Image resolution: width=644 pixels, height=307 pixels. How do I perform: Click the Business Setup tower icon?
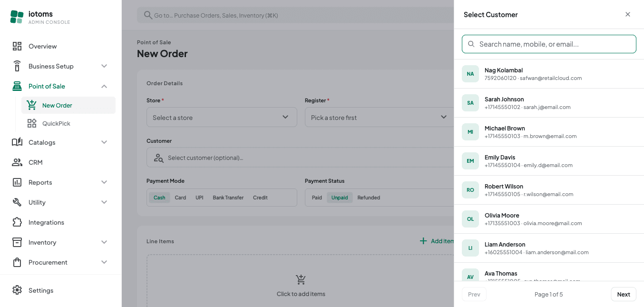17,66
